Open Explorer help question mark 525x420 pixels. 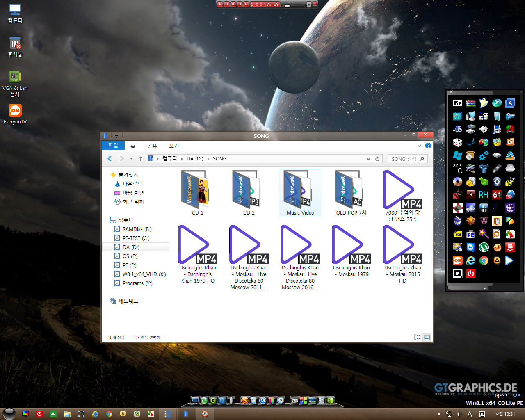[428, 146]
